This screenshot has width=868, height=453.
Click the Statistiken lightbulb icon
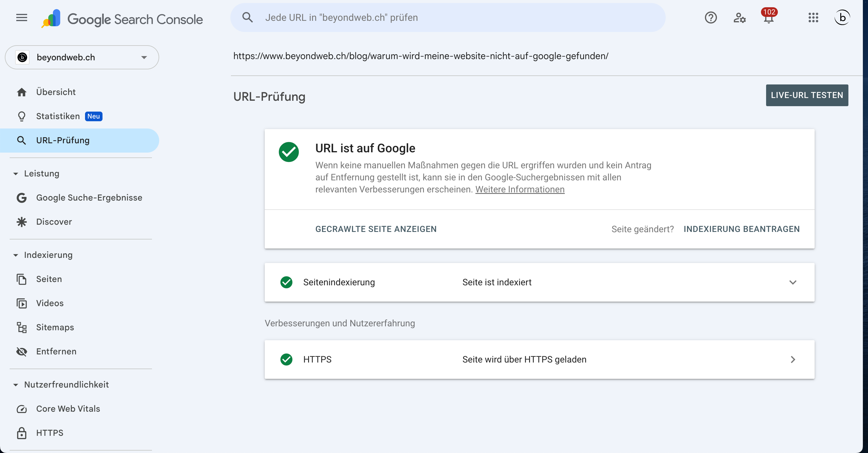[22, 116]
